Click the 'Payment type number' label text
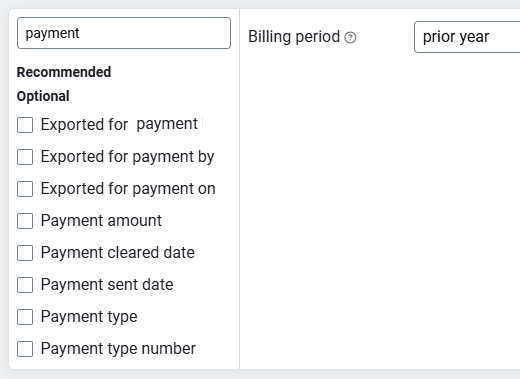 tap(118, 349)
